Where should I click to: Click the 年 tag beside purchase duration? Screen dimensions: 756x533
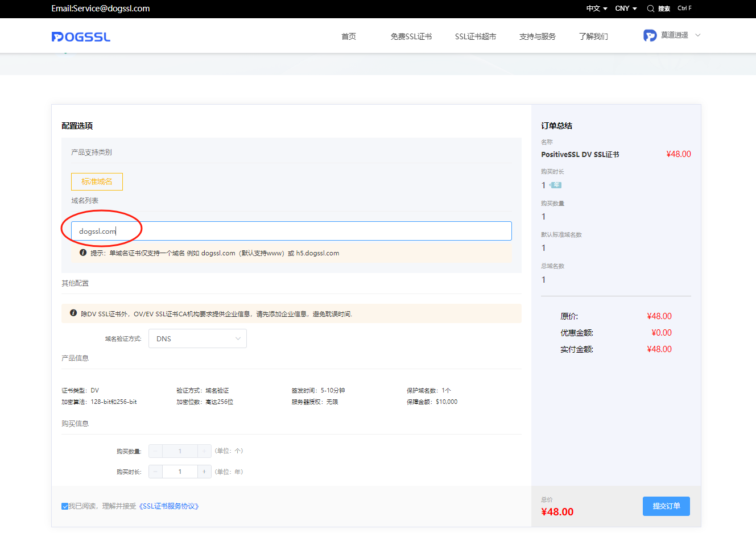556,185
